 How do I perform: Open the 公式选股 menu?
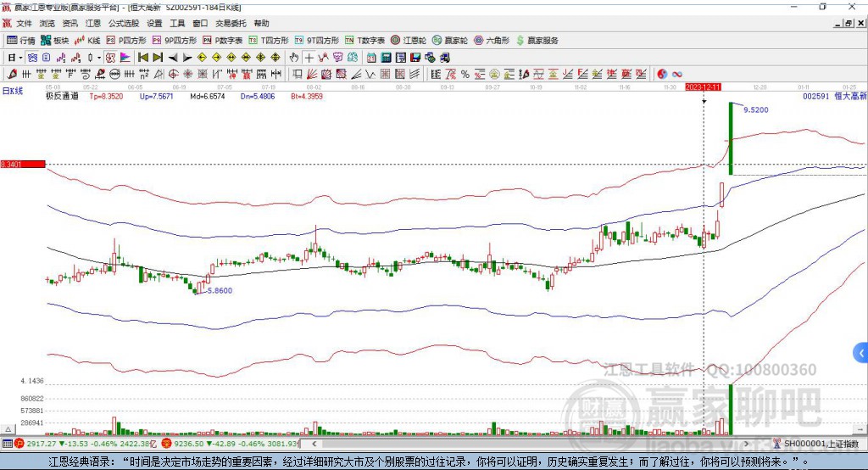click(x=124, y=23)
